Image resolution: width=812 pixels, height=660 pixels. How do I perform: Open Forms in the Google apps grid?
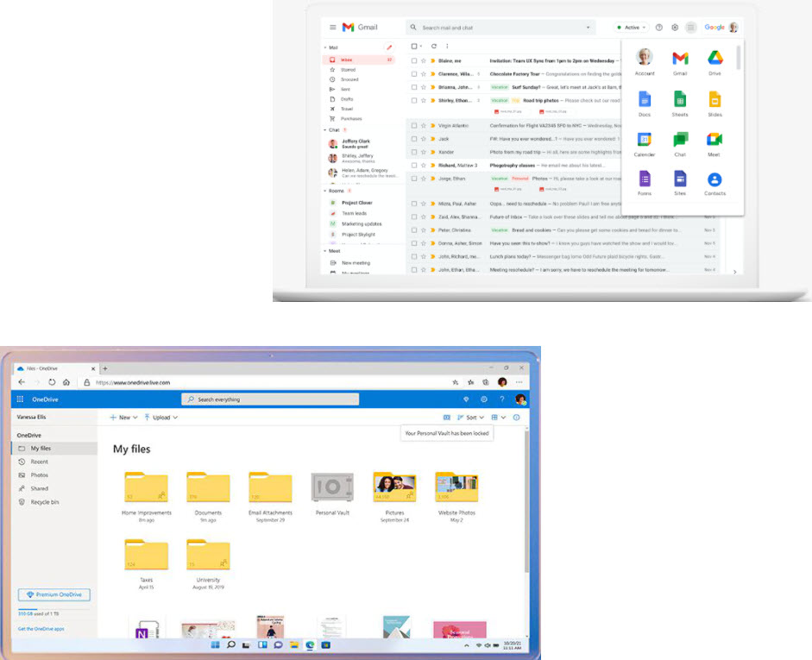pos(645,183)
